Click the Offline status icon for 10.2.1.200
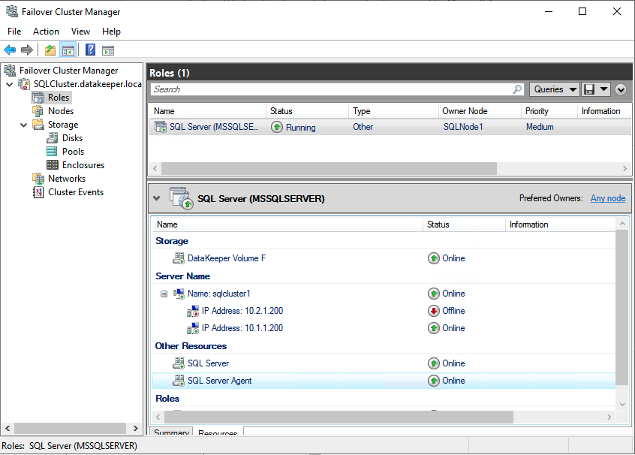 [434, 311]
